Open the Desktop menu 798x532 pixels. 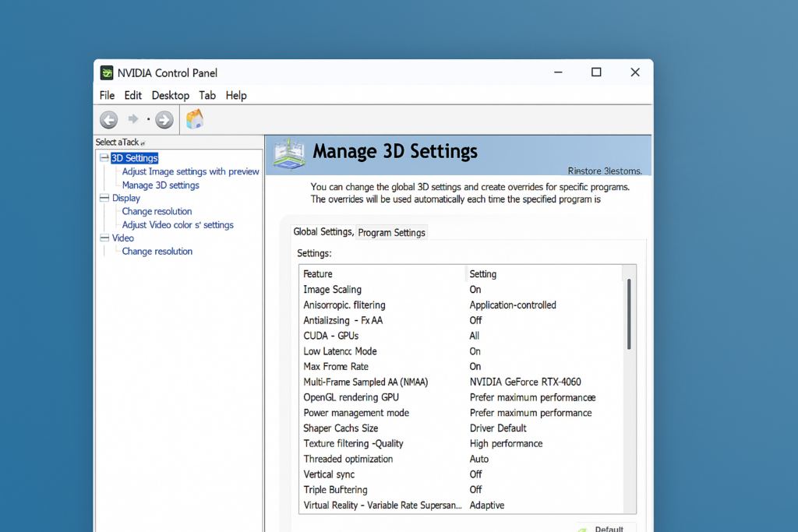coord(171,96)
